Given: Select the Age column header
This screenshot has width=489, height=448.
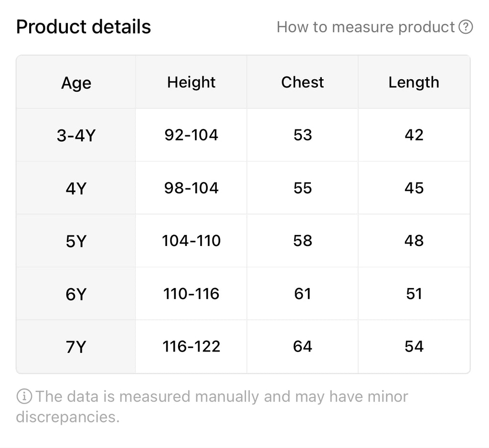Looking at the screenshot, I should pos(76,82).
